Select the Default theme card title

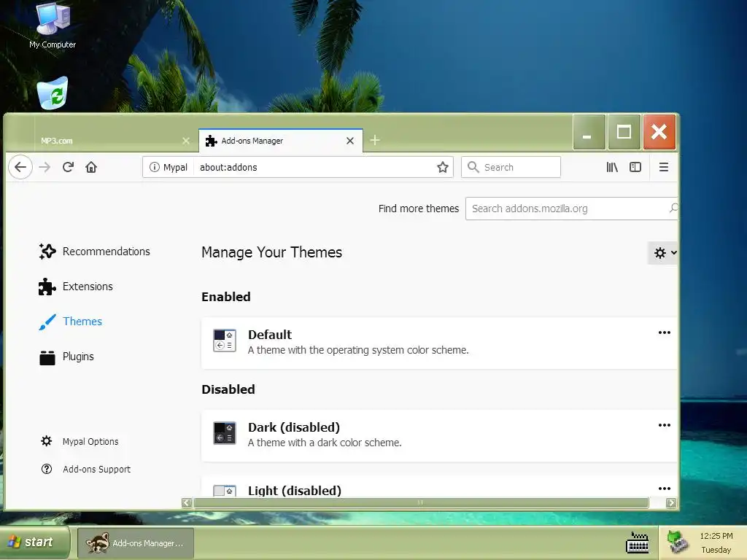point(270,335)
